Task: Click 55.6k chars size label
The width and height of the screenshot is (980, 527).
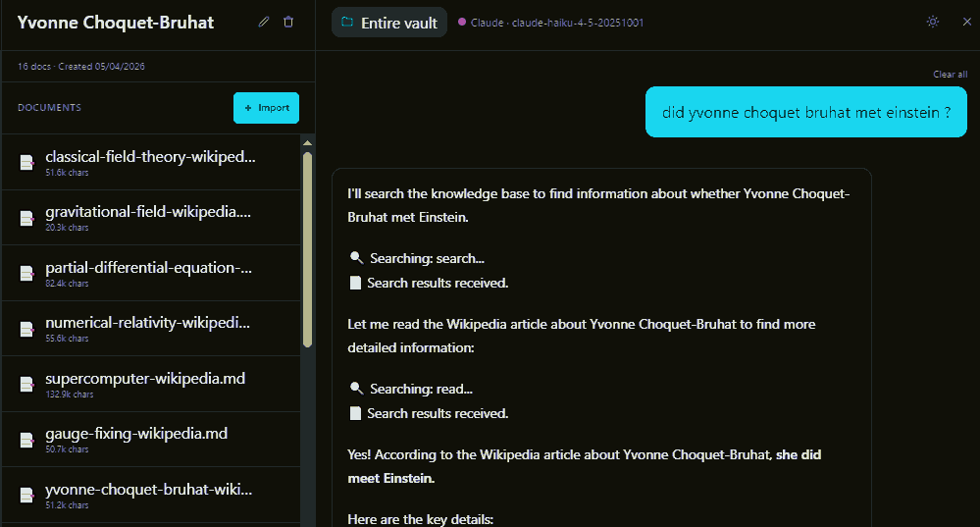Action: (67, 339)
